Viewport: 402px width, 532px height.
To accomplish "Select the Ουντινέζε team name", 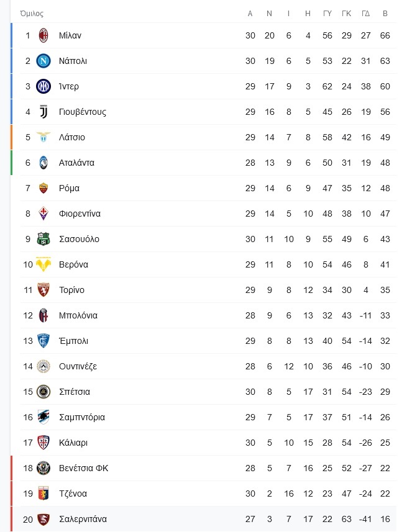I will click(78, 366).
